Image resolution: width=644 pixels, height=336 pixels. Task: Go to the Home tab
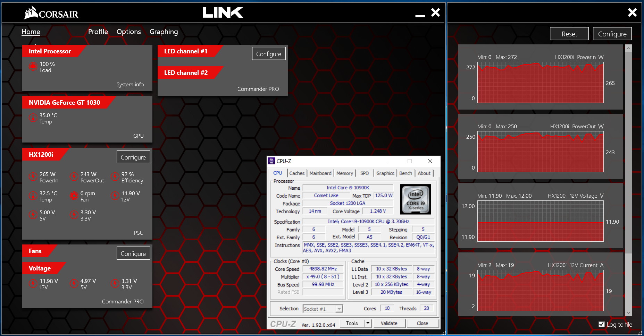pyautogui.click(x=31, y=32)
